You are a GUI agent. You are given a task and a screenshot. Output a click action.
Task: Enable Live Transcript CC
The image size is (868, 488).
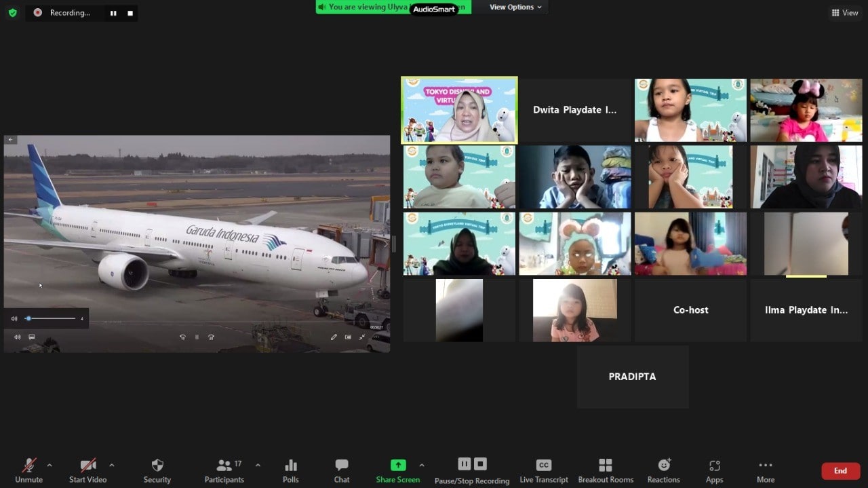pyautogui.click(x=544, y=470)
